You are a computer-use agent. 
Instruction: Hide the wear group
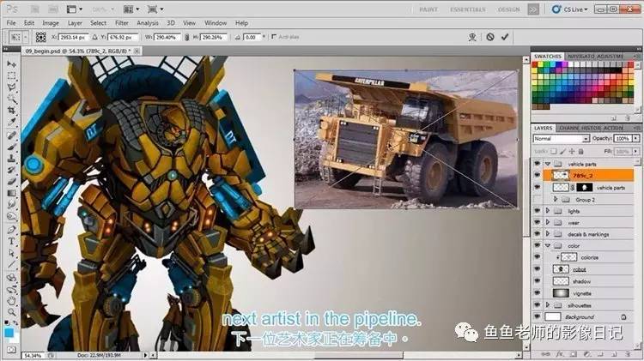click(537, 222)
